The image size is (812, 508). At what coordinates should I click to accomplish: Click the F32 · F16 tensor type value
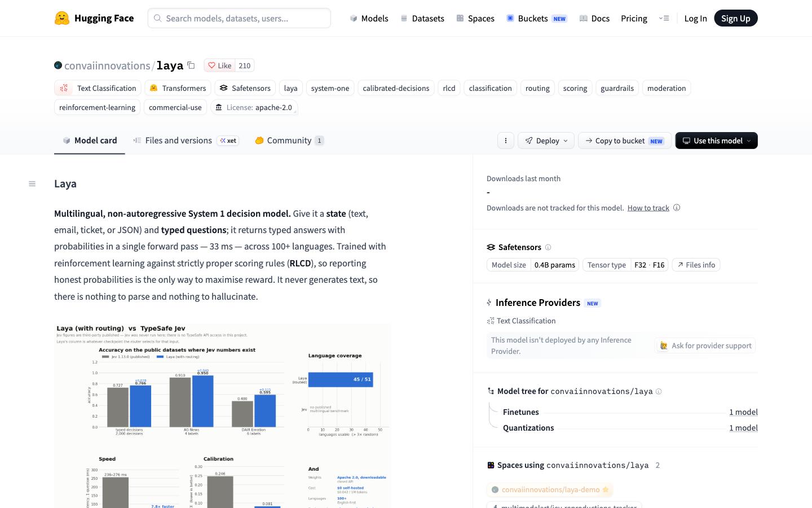point(650,265)
